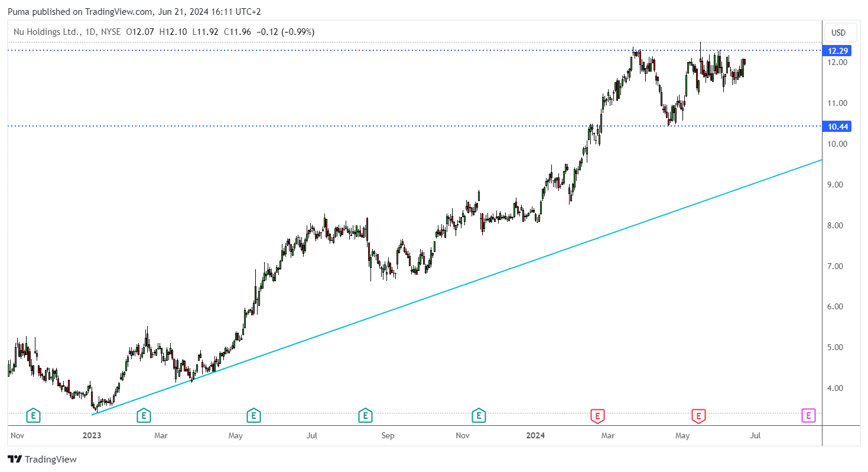Click the TradingView logo at the bottom
The height and width of the screenshot is (472, 868).
pos(42,459)
